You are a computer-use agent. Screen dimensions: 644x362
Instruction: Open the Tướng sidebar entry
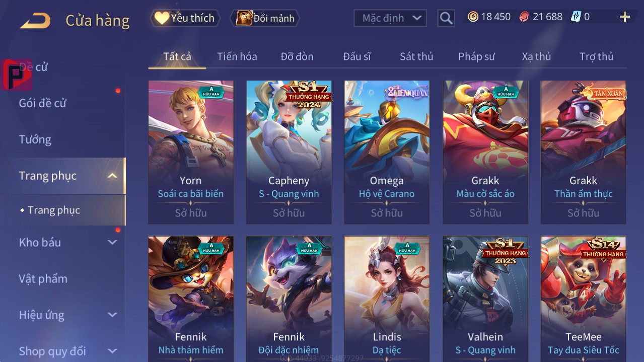[35, 139]
